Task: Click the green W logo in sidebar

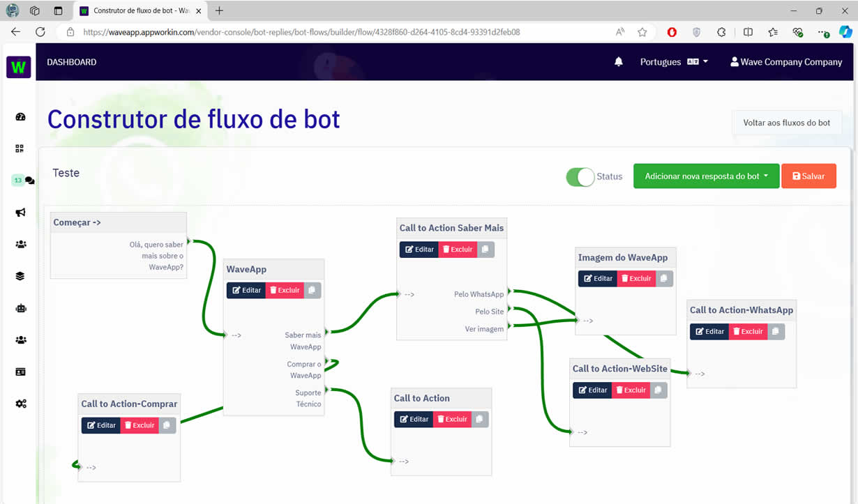Action: click(x=19, y=67)
